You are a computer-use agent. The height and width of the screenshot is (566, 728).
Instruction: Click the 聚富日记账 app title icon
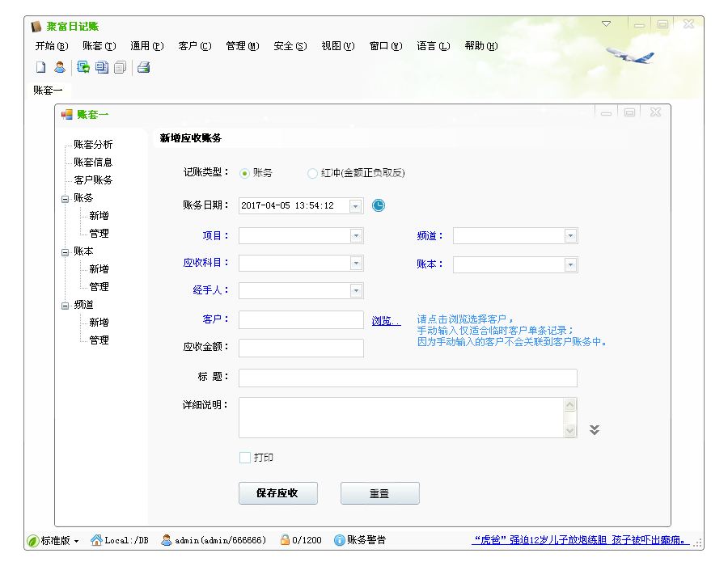tap(36, 27)
